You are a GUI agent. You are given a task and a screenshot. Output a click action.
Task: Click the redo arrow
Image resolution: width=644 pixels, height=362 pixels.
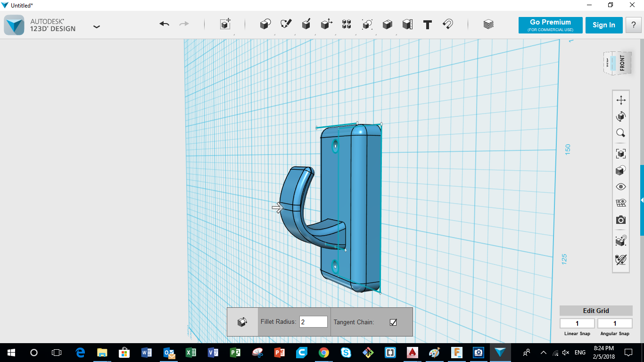coord(184,24)
